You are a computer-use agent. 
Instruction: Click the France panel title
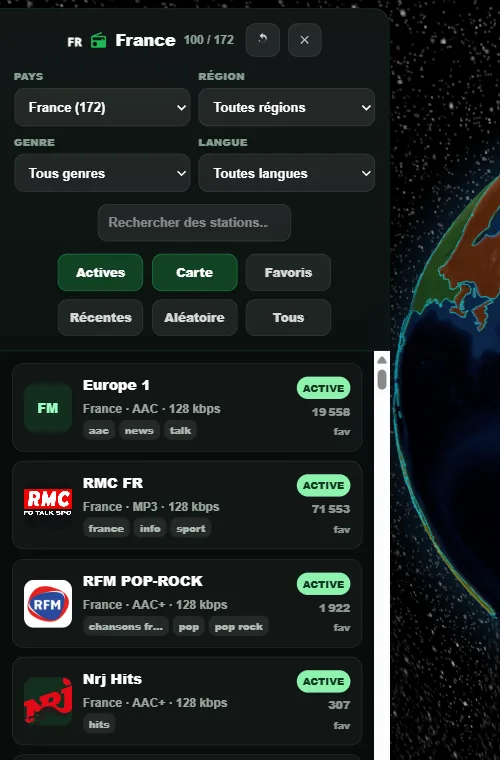tap(145, 40)
